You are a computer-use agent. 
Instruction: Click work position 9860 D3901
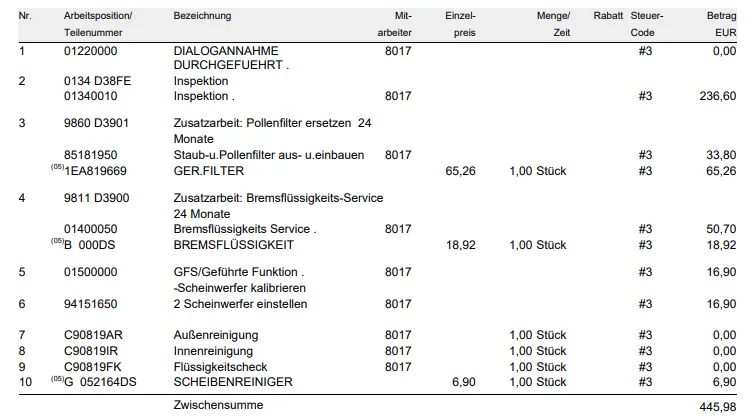click(x=95, y=123)
